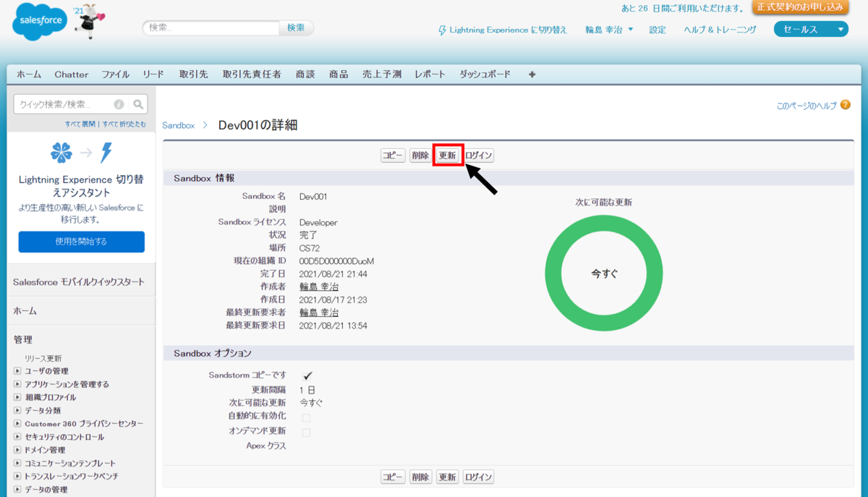Open the ホーム tab
Viewport: 868px width, 497px height.
29,75
